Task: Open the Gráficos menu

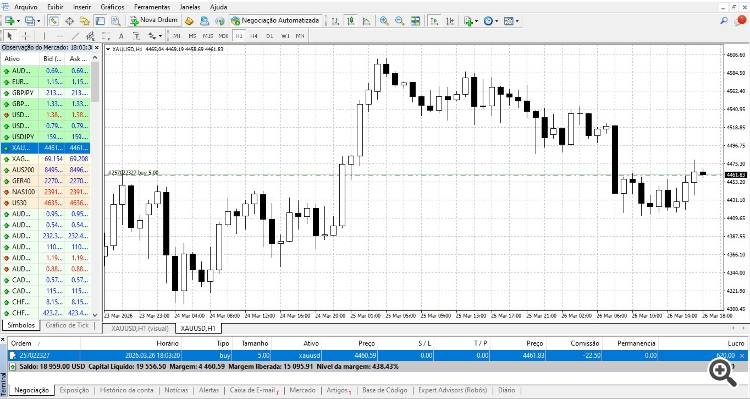Action: 112,7
